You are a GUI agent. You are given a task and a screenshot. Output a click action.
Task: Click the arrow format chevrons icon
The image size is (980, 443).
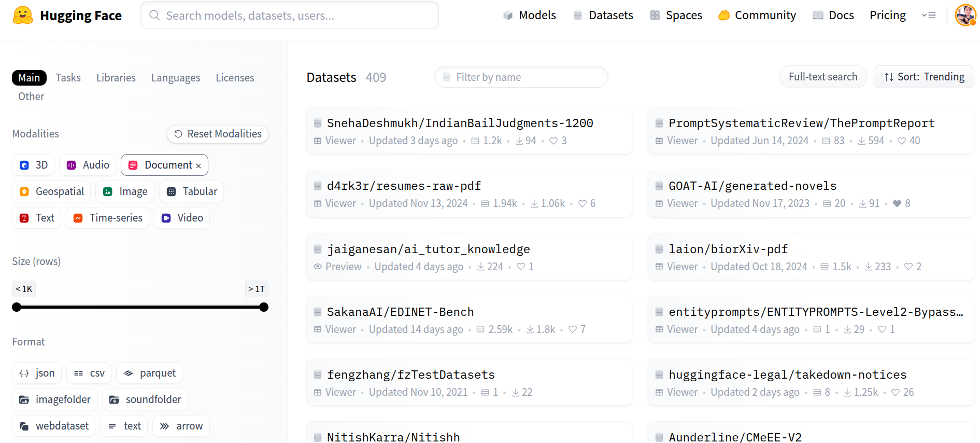pos(165,426)
